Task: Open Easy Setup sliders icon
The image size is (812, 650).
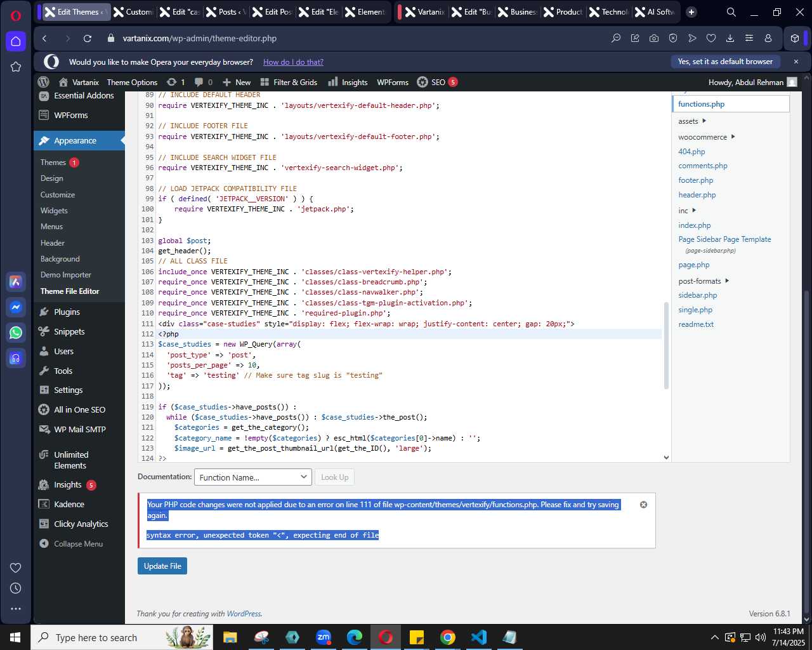Action: click(x=749, y=39)
